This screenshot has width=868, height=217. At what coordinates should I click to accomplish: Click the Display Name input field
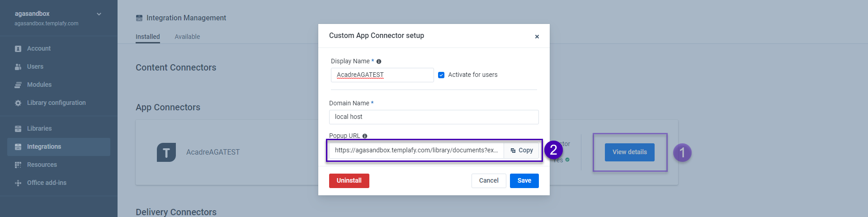tap(382, 75)
